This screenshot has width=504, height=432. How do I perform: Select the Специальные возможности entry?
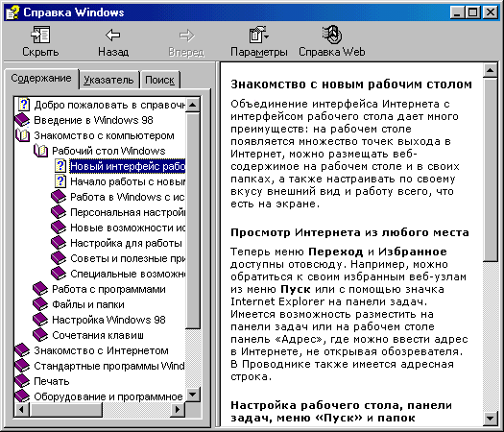click(128, 274)
